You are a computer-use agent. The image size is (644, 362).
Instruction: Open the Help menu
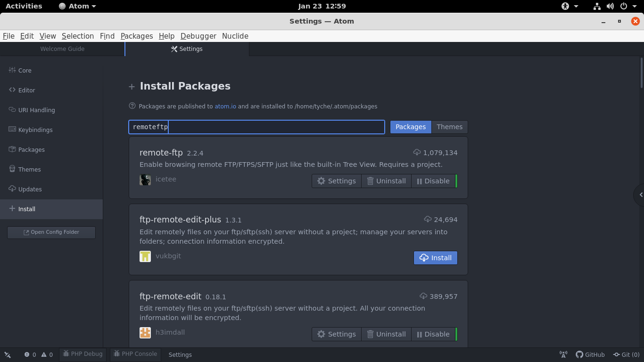pyautogui.click(x=166, y=36)
